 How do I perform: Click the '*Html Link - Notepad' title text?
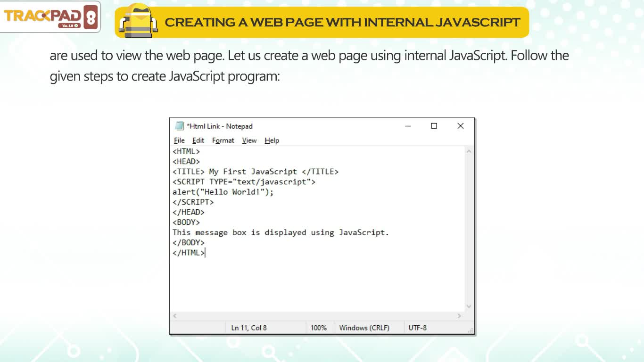(x=220, y=126)
